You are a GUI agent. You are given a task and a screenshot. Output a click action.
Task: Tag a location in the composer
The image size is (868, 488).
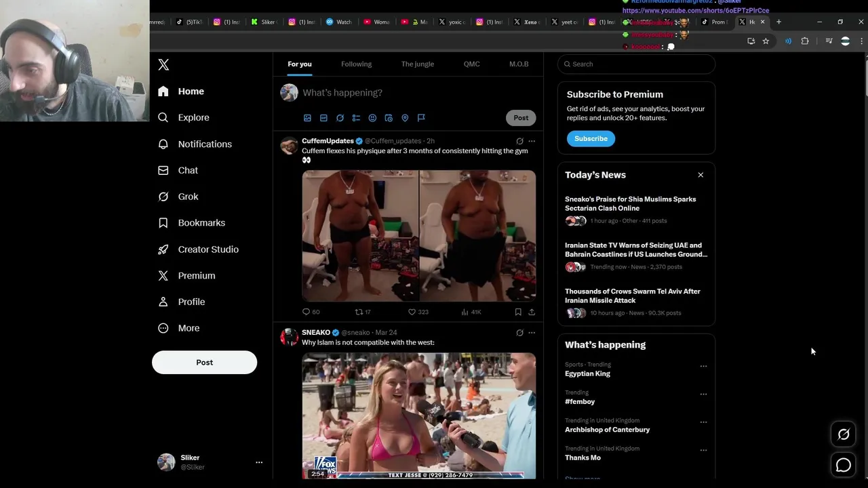[405, 118]
